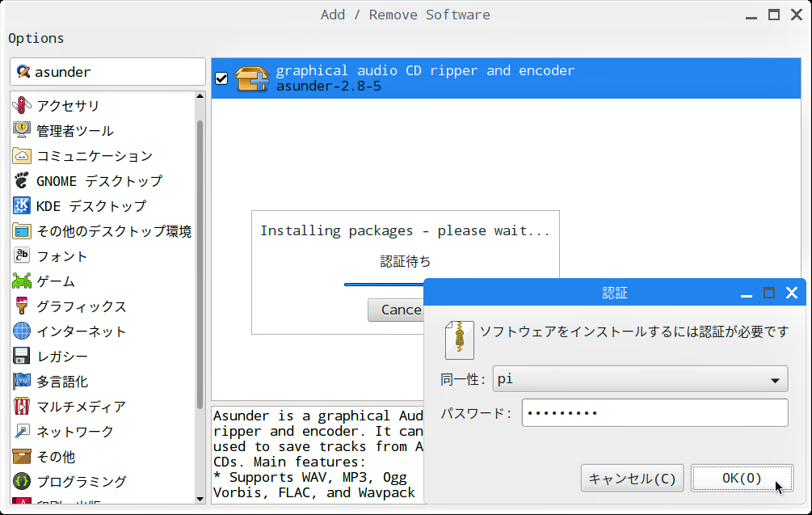
Task: Select the マルチメディア category label
Action: pyautogui.click(x=82, y=407)
